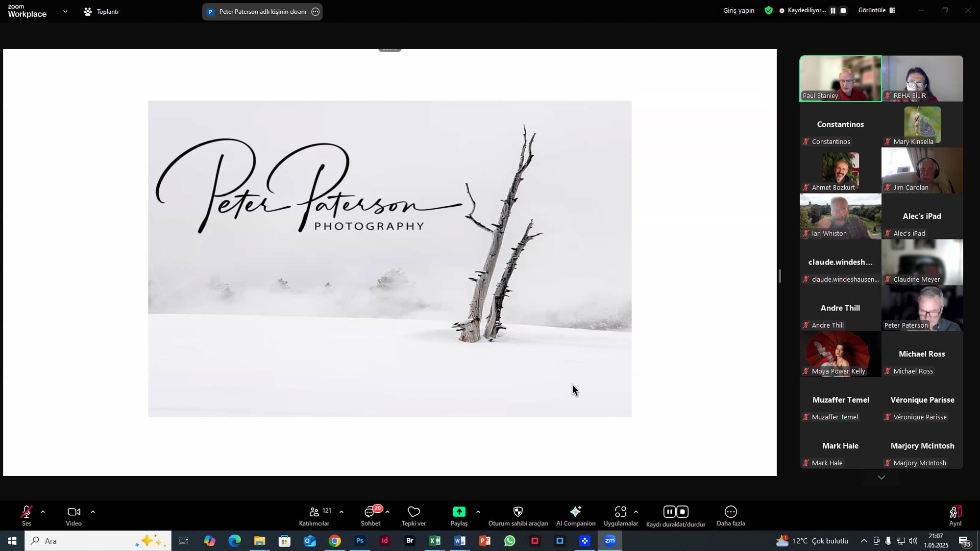This screenshot has height=551, width=980.
Task: Open Google Chrome from taskbar
Action: tap(335, 541)
